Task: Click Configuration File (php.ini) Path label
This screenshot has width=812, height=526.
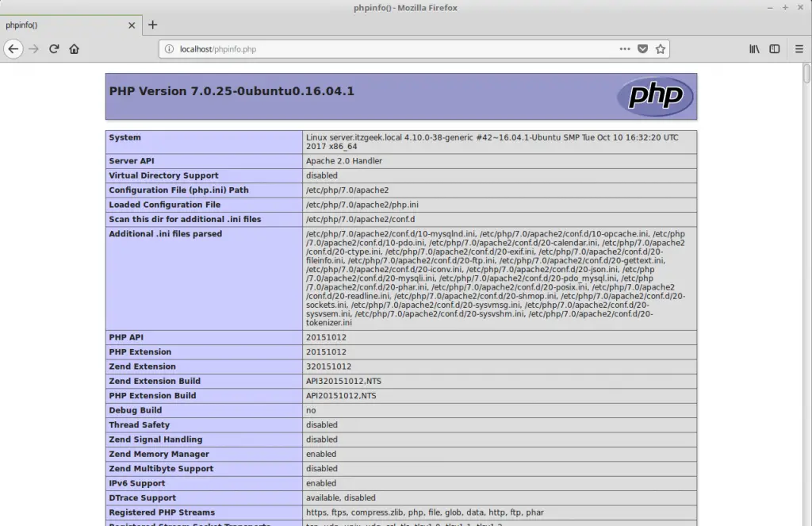Action: click(178, 190)
